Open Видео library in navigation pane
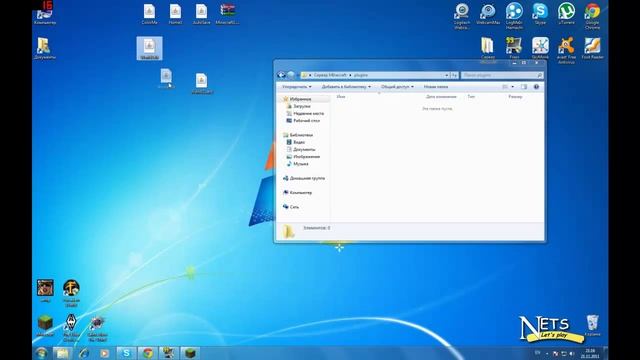 point(299,142)
